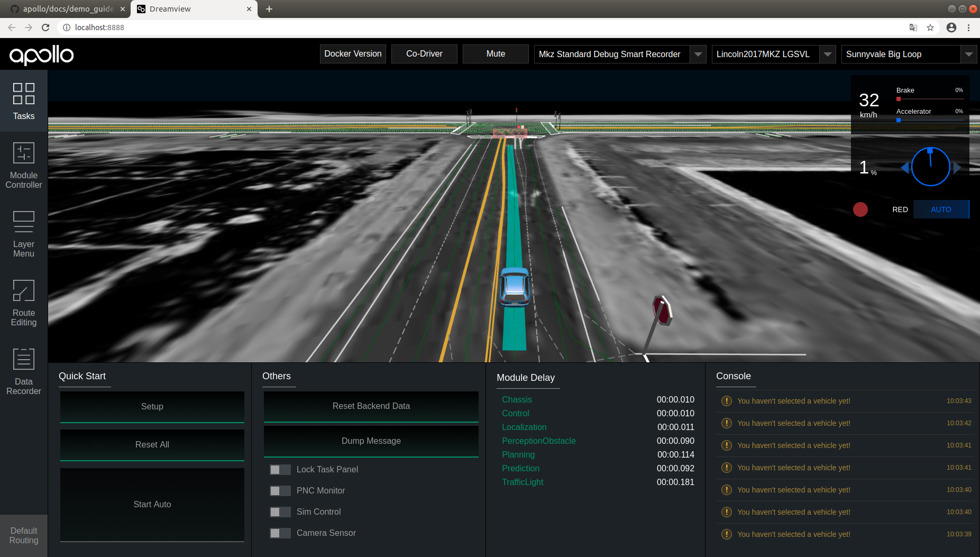This screenshot has width=980, height=557.
Task: Click the browser address bar
Action: click(x=212, y=28)
